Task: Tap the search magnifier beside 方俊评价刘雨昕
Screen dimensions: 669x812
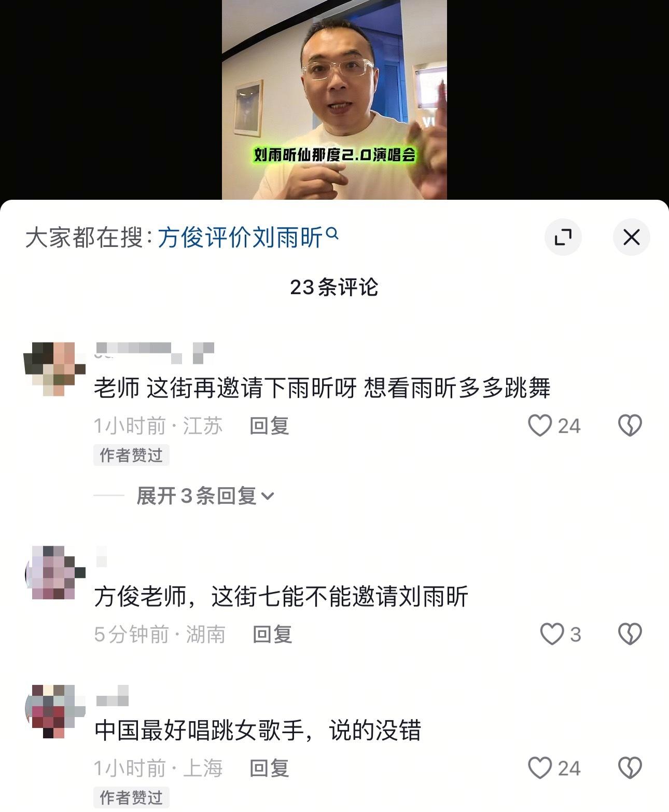Action: [332, 234]
